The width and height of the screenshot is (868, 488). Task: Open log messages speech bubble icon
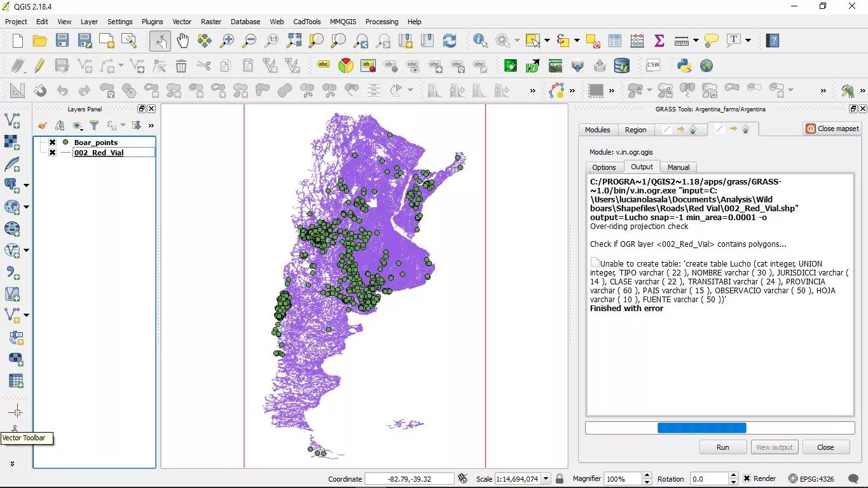pyautogui.click(x=854, y=478)
